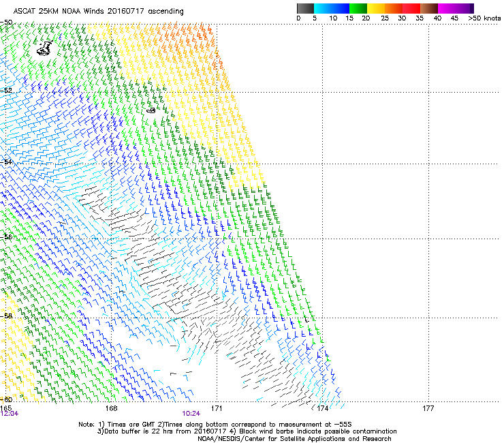Click the gray 0-5 knots color swatch
Image resolution: width=504 pixels, height=443 pixels.
(x=305, y=8)
